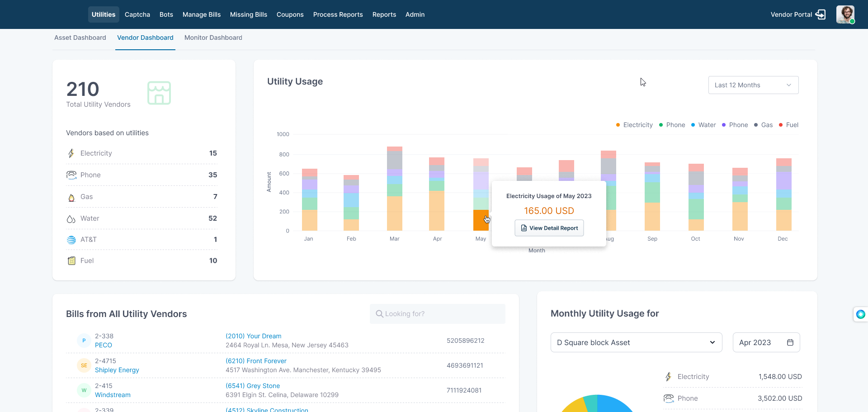This screenshot has width=868, height=412.
Task: Open Reports in the top navigation
Action: pos(384,14)
